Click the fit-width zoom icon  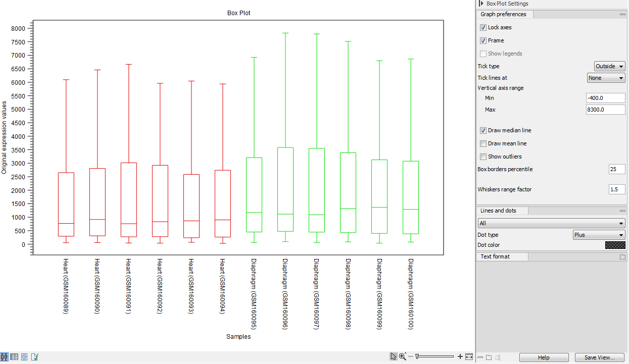470,356
